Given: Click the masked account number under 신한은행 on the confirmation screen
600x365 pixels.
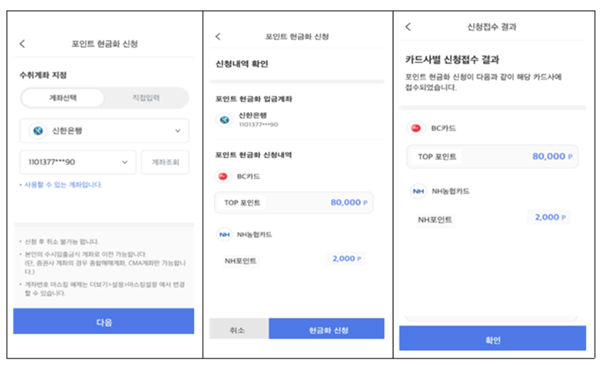Looking at the screenshot, I should click(x=258, y=124).
